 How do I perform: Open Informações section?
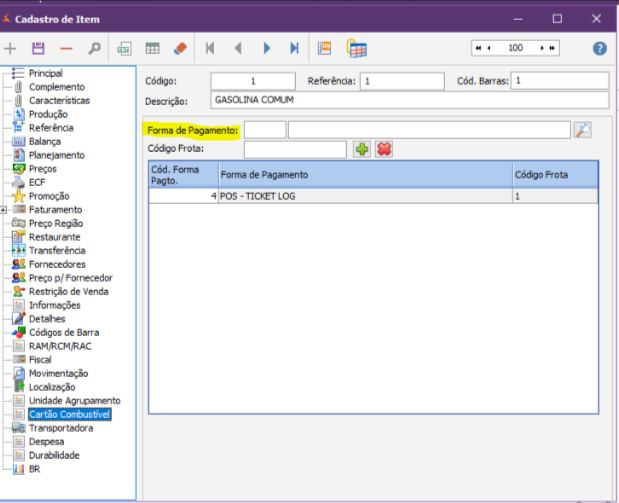pos(54,306)
